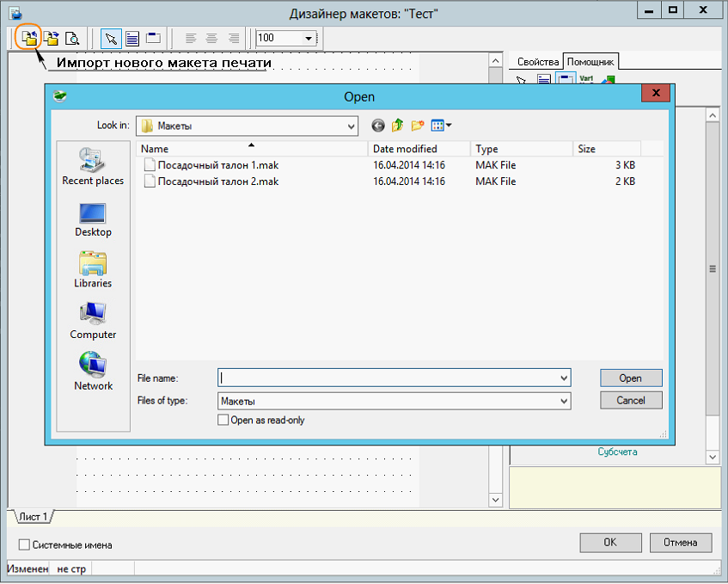This screenshot has width=728, height=584.
Task: Select file Посадочный талон 1.mak
Action: (x=217, y=164)
